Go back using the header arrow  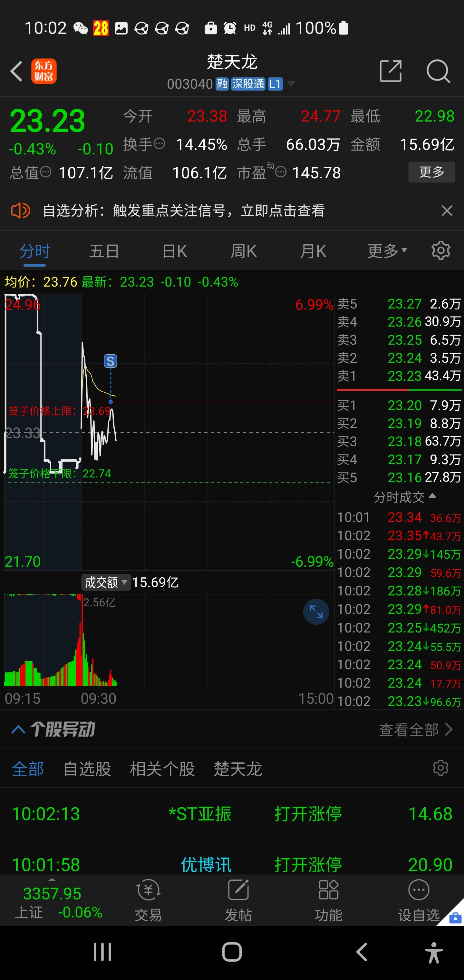[16, 71]
